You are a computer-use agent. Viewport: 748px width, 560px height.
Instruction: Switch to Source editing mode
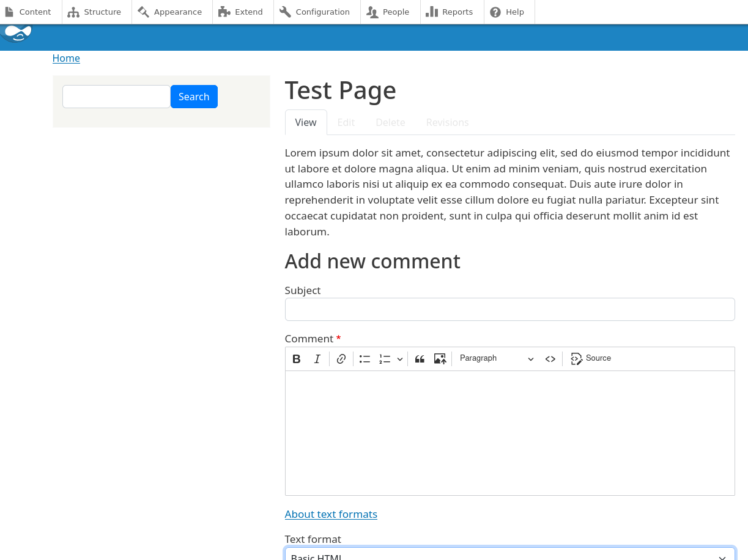(x=590, y=359)
